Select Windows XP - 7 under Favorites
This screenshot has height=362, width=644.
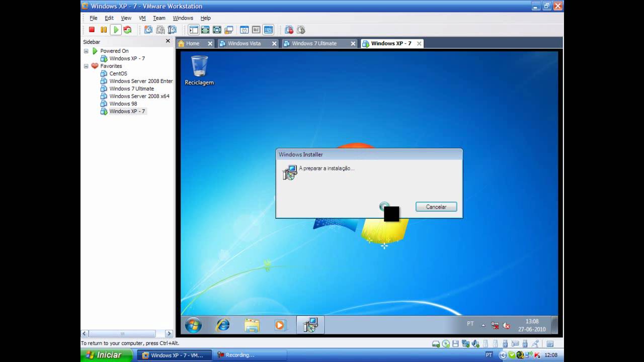tap(127, 111)
